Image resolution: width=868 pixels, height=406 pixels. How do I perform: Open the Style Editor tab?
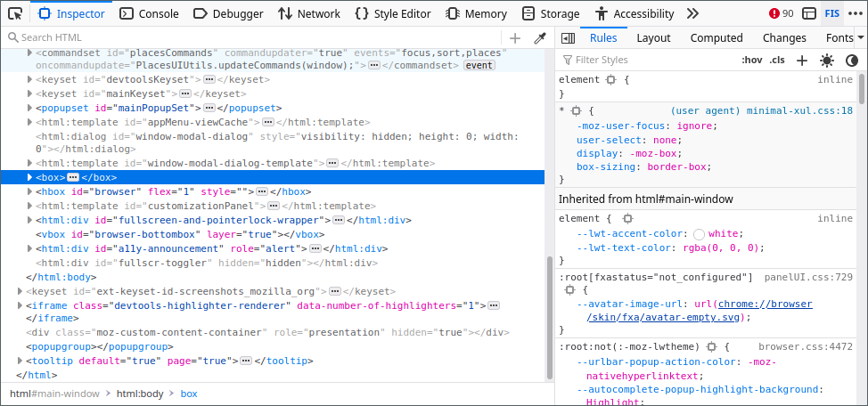(x=392, y=13)
